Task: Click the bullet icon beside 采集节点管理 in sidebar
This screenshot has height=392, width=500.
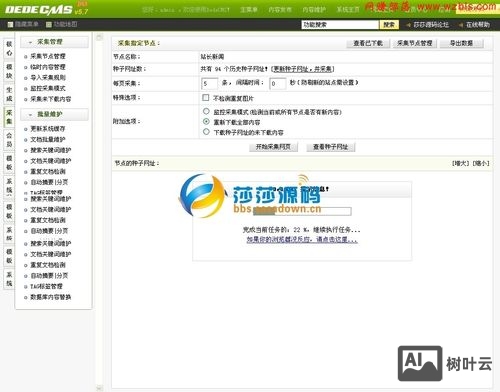Action: (x=26, y=57)
